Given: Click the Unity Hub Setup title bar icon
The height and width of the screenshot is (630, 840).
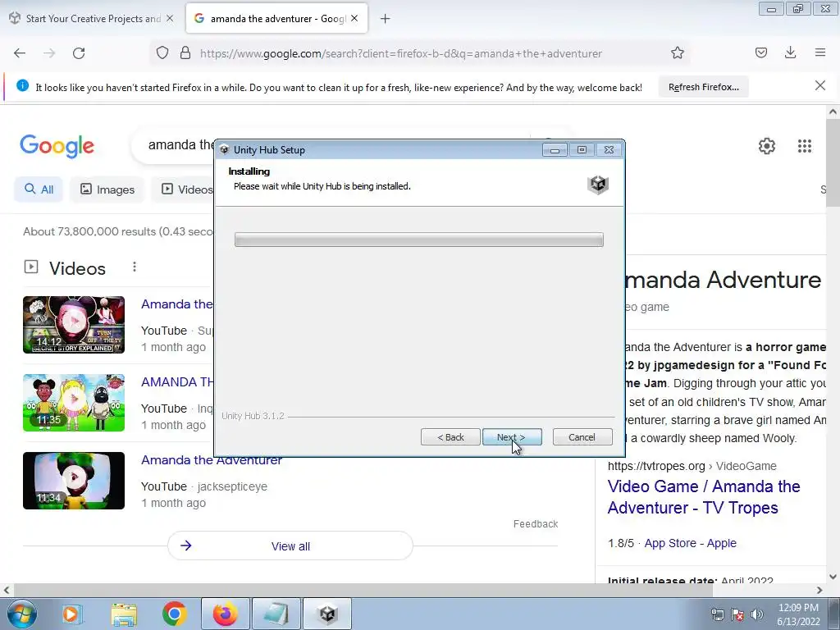Looking at the screenshot, I should tap(225, 150).
